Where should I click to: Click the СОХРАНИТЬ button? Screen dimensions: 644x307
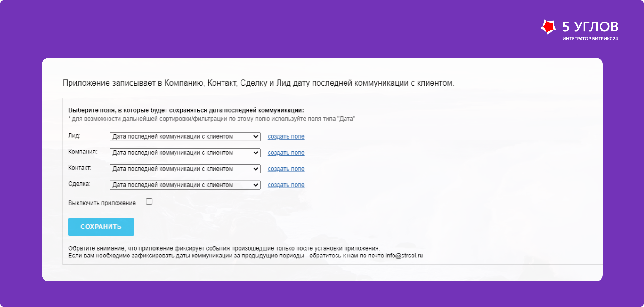click(x=101, y=227)
